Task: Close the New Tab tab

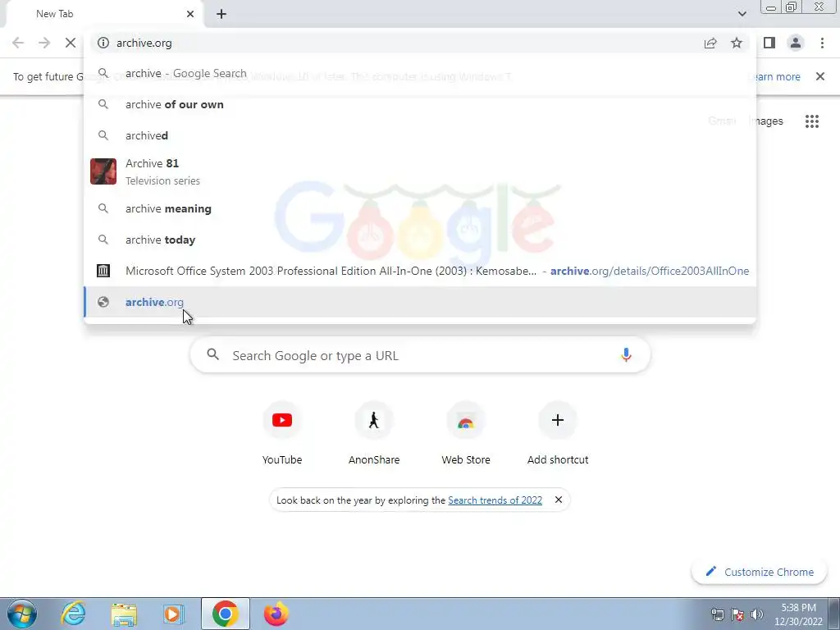Action: click(x=190, y=14)
